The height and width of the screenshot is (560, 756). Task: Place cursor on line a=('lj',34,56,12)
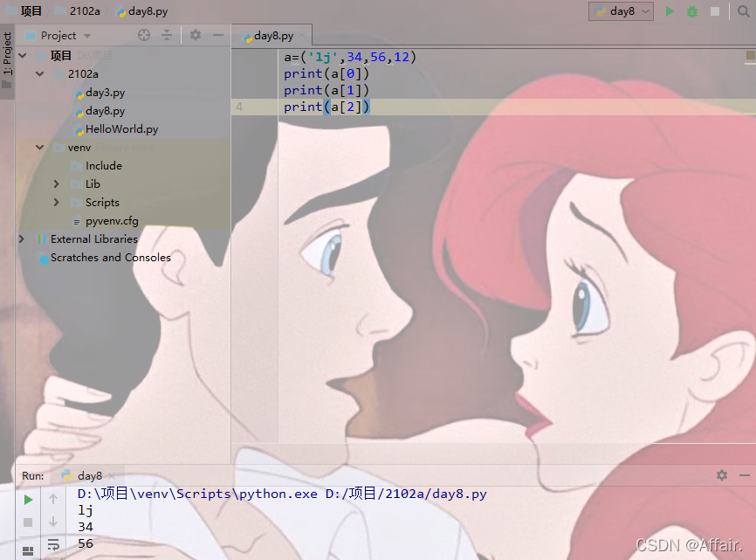(349, 57)
